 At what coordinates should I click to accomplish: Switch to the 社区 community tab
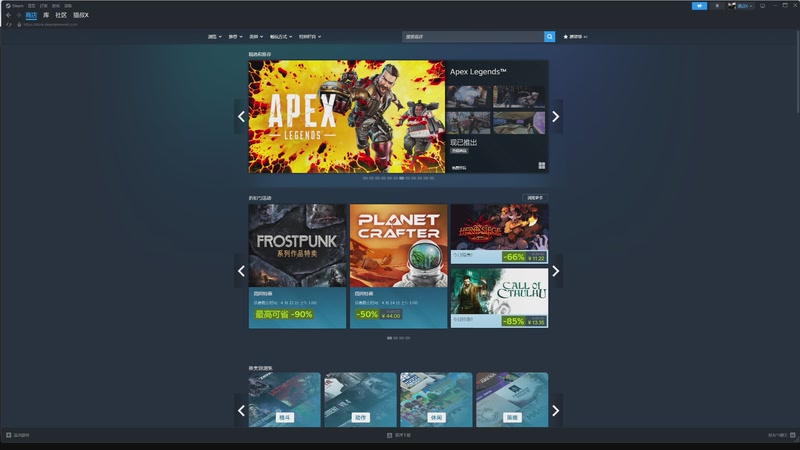[x=61, y=15]
